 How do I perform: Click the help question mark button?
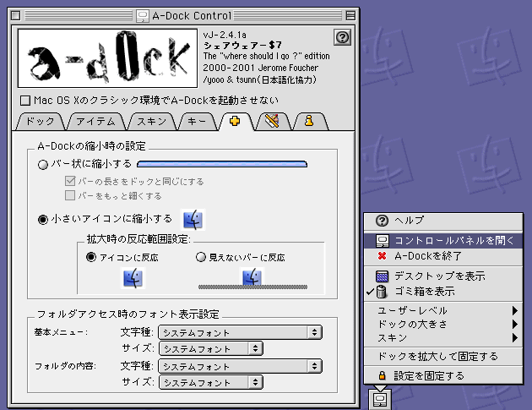[342, 37]
